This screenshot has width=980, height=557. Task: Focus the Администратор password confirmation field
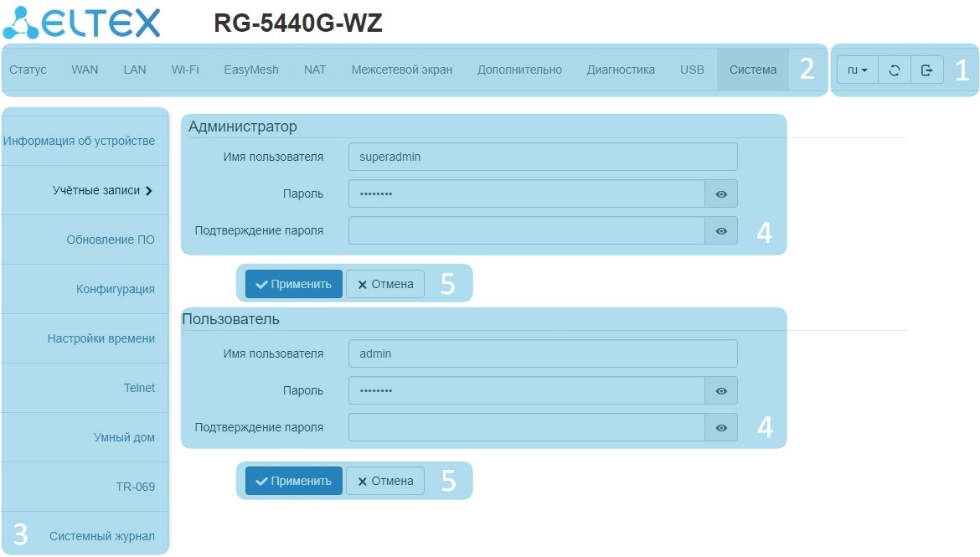click(x=527, y=230)
